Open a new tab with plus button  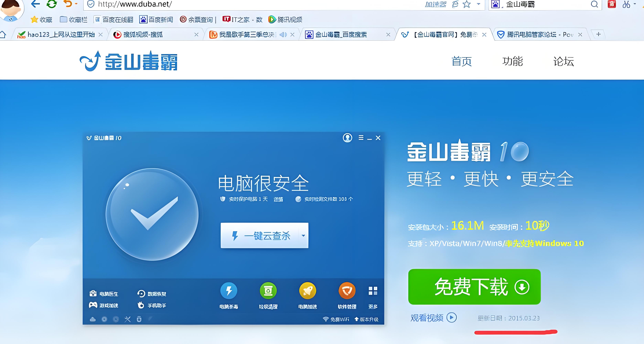pyautogui.click(x=598, y=34)
